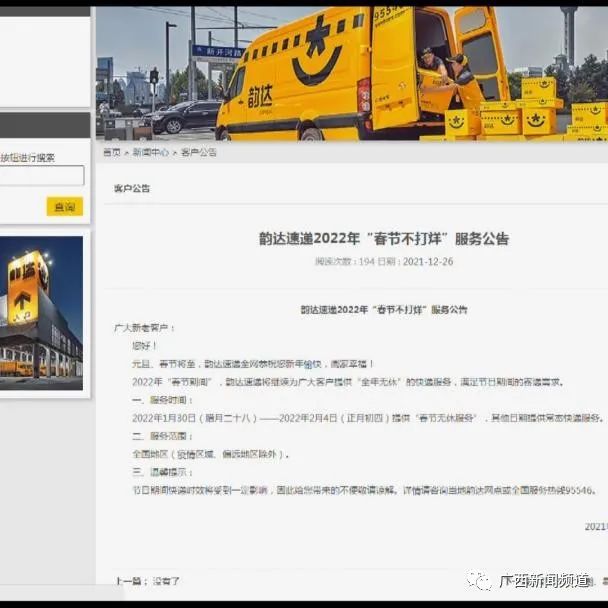Open the 新闻中心 breadcrumb link
Viewport: 608px width, 608px height.
point(151,152)
